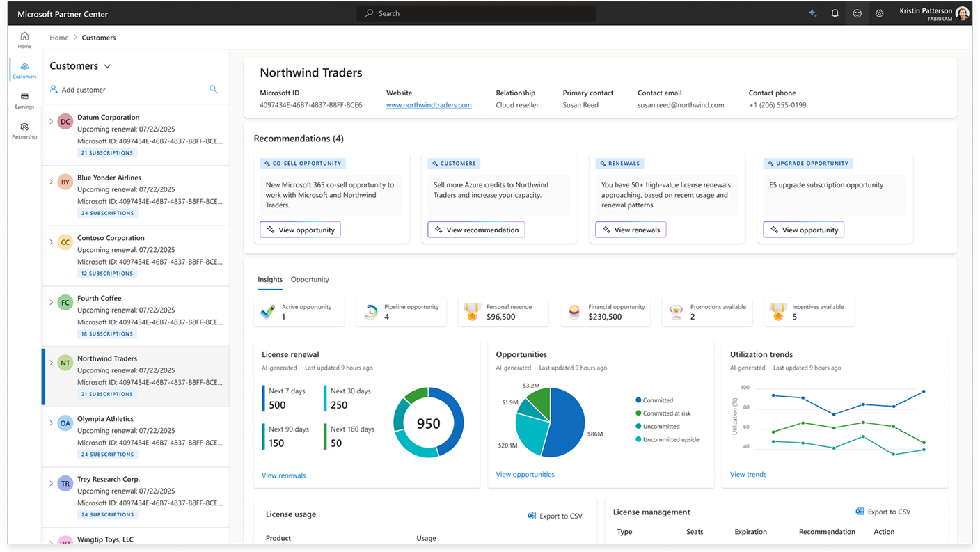Expand the Olympia Athletics row

(51, 423)
